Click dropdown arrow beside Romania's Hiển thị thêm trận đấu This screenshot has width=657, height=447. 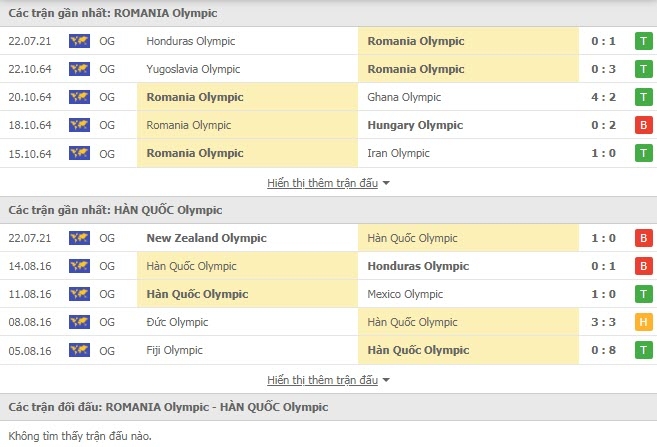tap(386, 183)
